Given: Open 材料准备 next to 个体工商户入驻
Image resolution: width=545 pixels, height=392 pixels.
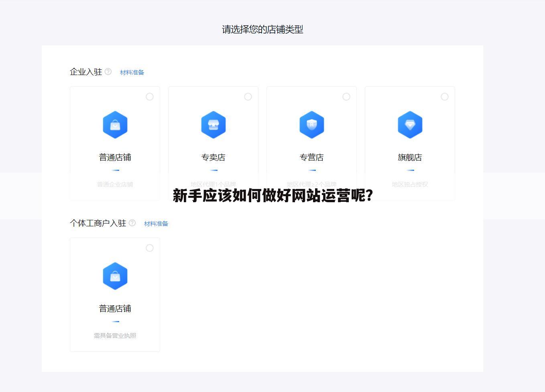Looking at the screenshot, I should pos(156,223).
